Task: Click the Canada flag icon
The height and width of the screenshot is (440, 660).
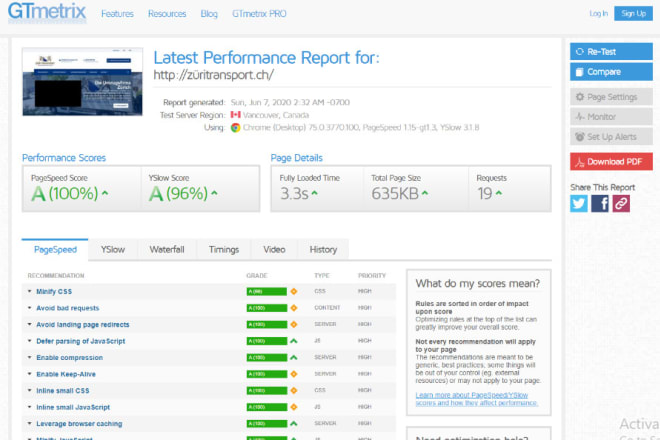Action: coord(236,115)
